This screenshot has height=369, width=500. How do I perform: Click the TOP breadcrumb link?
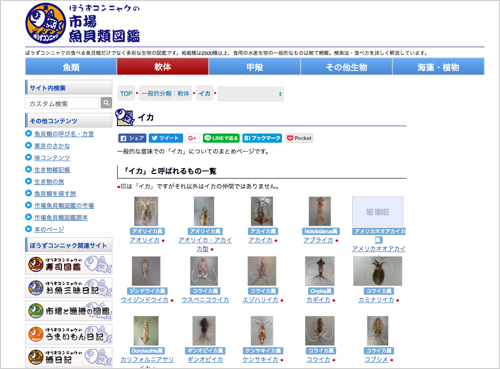(126, 94)
